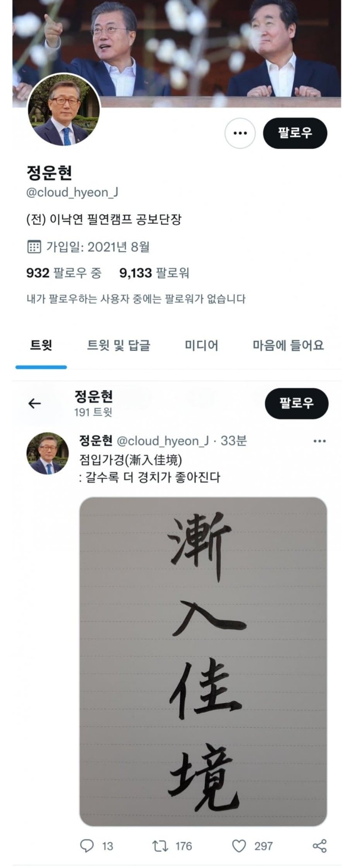Open the tweet's three-dot more menu
The height and width of the screenshot is (868, 353).
319,441
